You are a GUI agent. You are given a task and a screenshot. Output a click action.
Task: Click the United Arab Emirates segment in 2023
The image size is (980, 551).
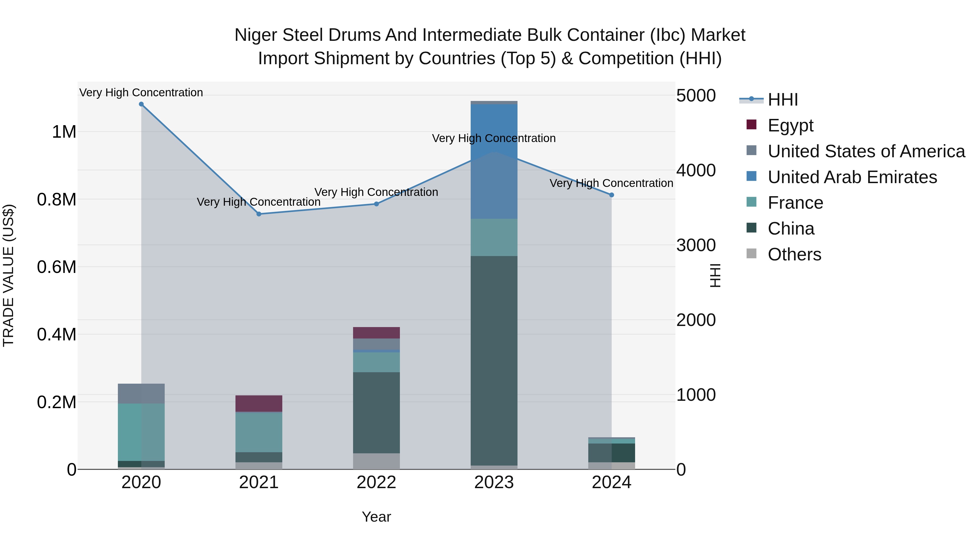pos(494,162)
